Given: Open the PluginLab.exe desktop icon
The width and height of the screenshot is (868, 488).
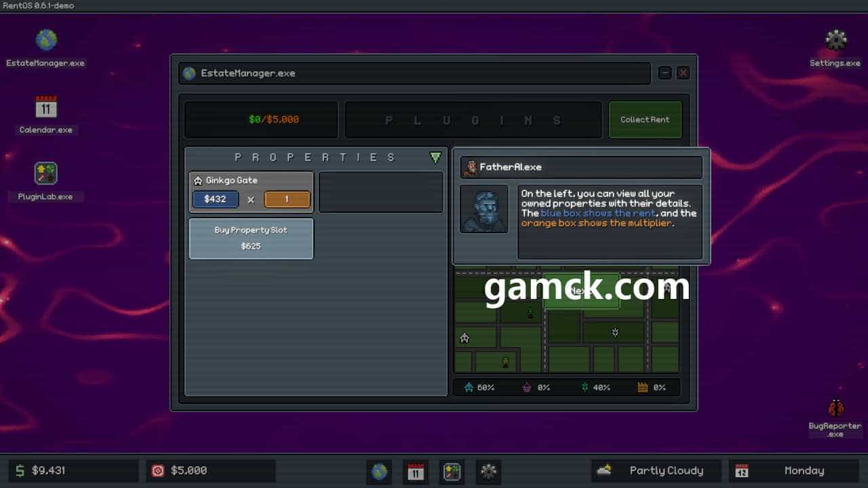Looking at the screenshot, I should pyautogui.click(x=46, y=174).
